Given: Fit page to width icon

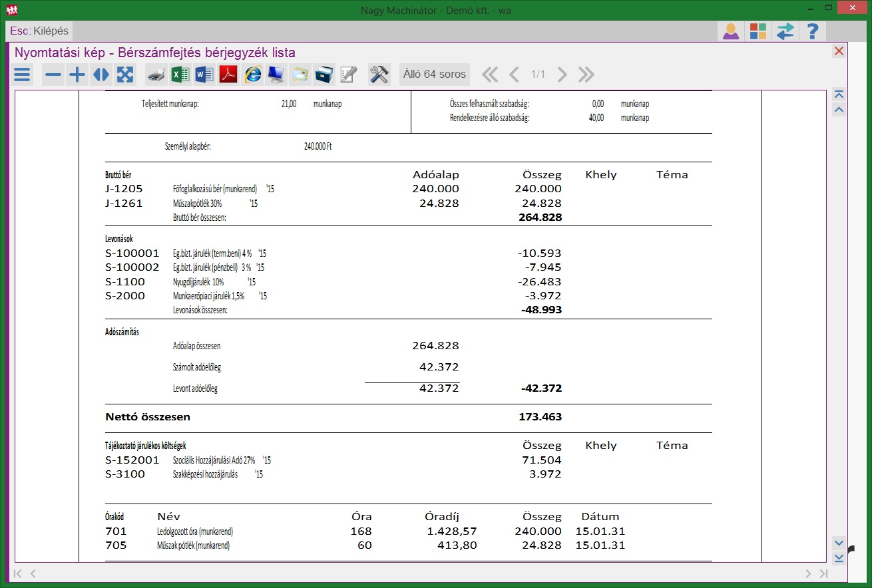Looking at the screenshot, I should 101,74.
